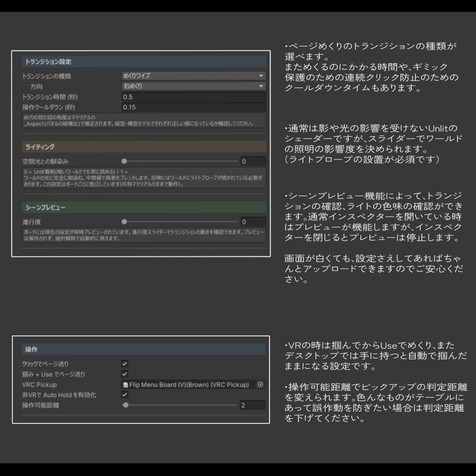
Task: Click the dropdown arrow on めくりワイプ field
Action: click(261, 76)
